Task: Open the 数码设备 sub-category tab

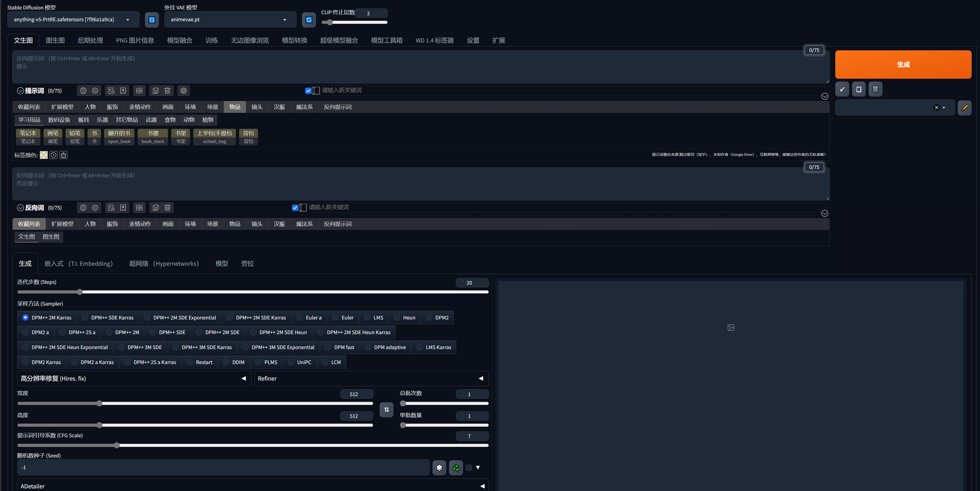Action: pyautogui.click(x=59, y=120)
